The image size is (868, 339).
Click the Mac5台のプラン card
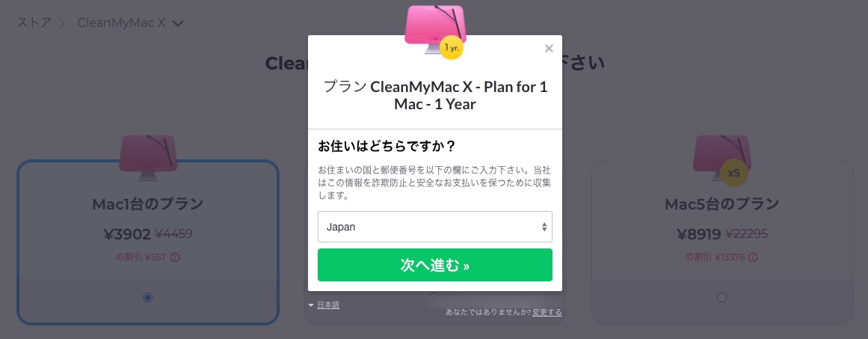722,242
